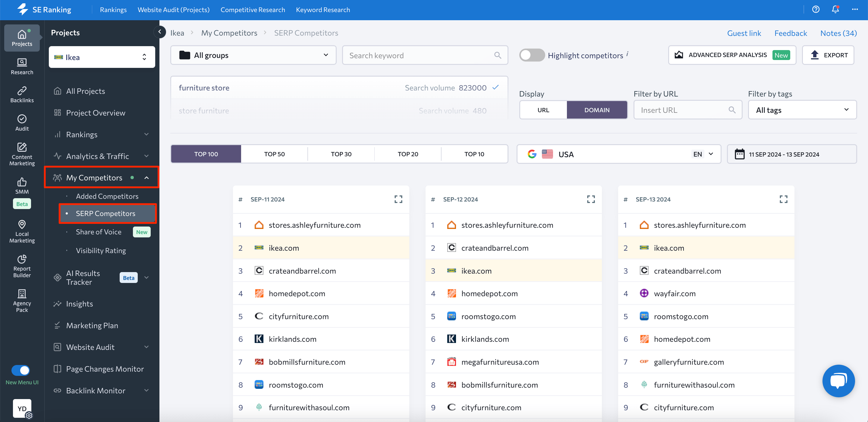
Task: Click the checkmark beside furniture store keyword
Action: pyautogui.click(x=495, y=87)
